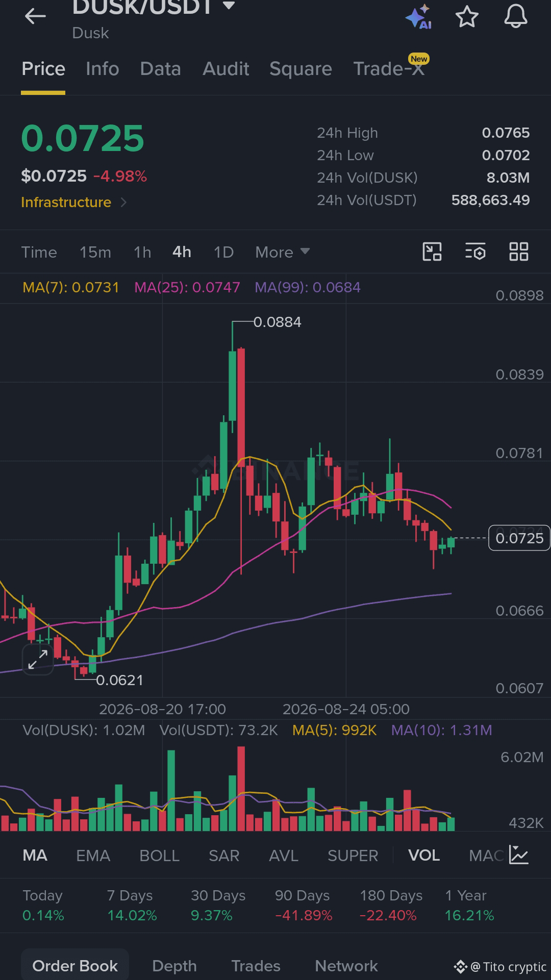This screenshot has height=980, width=551.
Task: Click the 24h Vol(DUSK) value 8.03M
Action: (508, 178)
